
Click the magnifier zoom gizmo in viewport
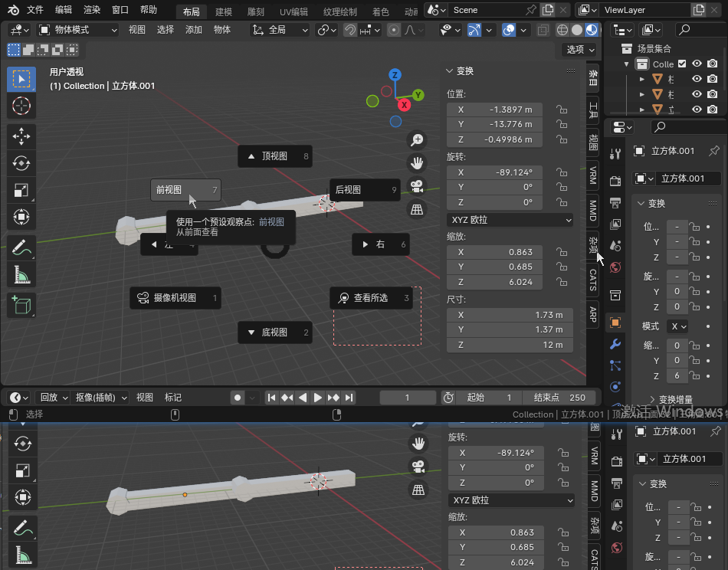point(417,140)
